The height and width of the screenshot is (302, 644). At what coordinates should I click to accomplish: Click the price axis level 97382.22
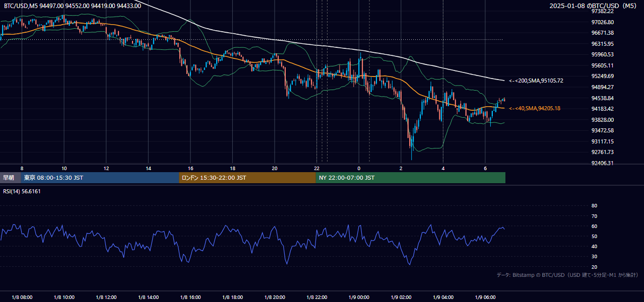602,11
